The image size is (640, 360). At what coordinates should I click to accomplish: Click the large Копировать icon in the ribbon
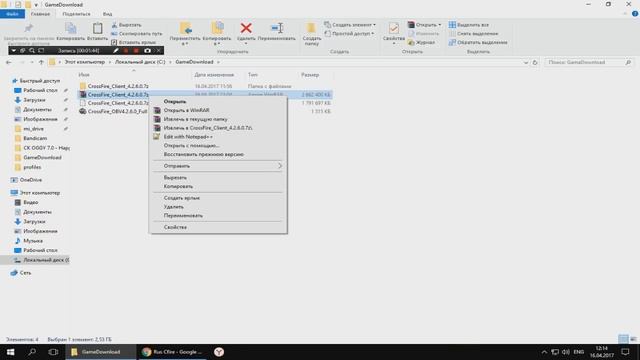[x=71, y=28]
